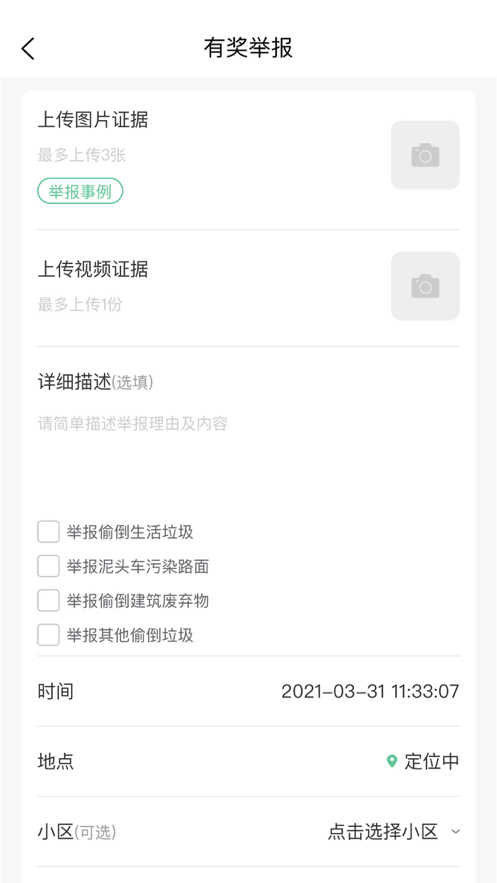Check 举报其他偷倒垃圾 option
This screenshot has height=883, width=497.
tap(48, 635)
